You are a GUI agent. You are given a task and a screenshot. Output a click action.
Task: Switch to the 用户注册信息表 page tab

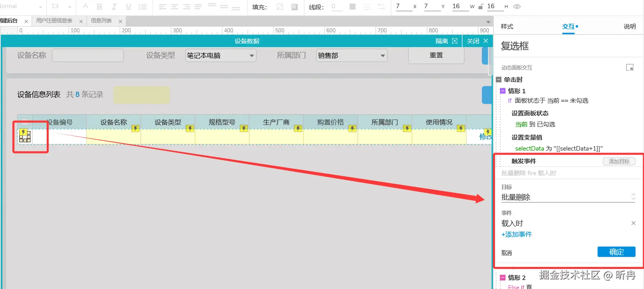pyautogui.click(x=54, y=20)
